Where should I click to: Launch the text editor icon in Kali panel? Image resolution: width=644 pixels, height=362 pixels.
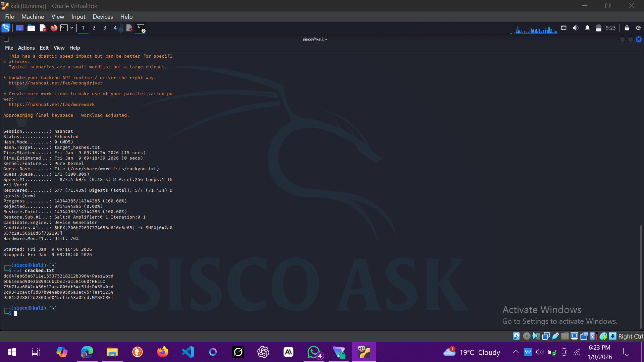[x=43, y=28]
